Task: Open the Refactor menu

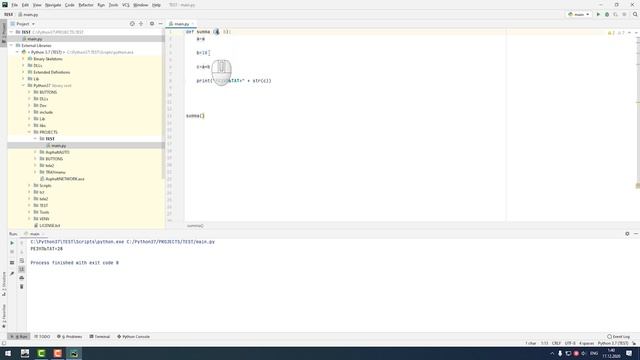Action: tap(86, 5)
